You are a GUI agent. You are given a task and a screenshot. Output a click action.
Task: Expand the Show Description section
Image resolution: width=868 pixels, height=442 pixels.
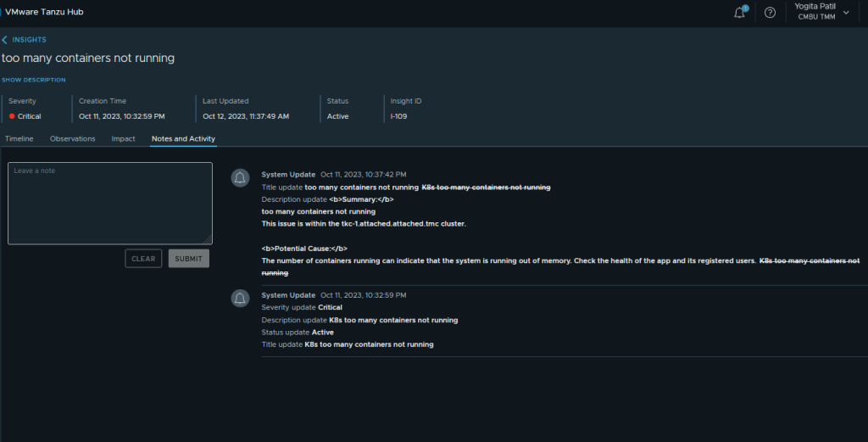click(x=34, y=80)
